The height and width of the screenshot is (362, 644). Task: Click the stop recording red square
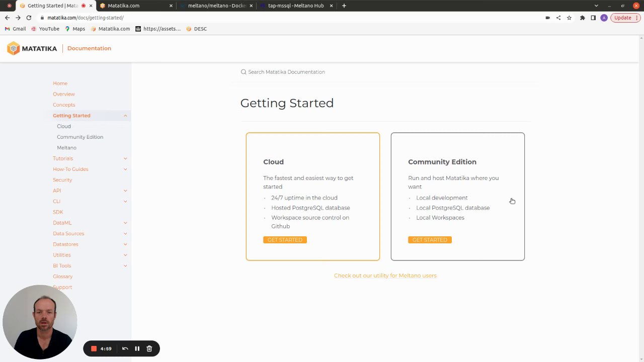94,348
